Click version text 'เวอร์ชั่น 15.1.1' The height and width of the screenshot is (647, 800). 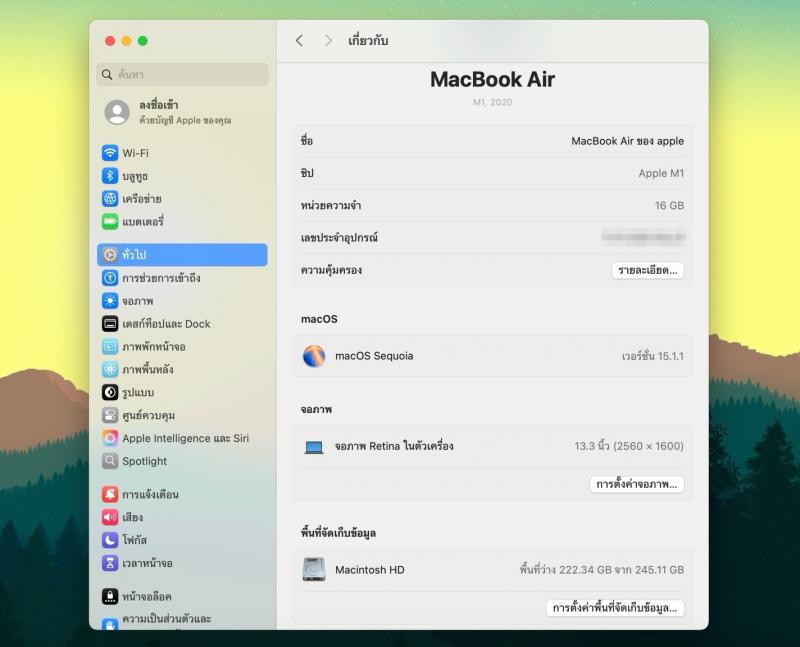coord(653,356)
